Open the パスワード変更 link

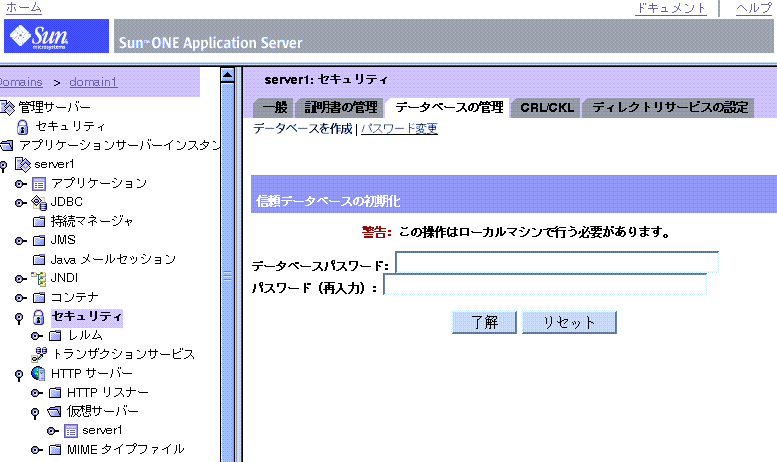(399, 129)
